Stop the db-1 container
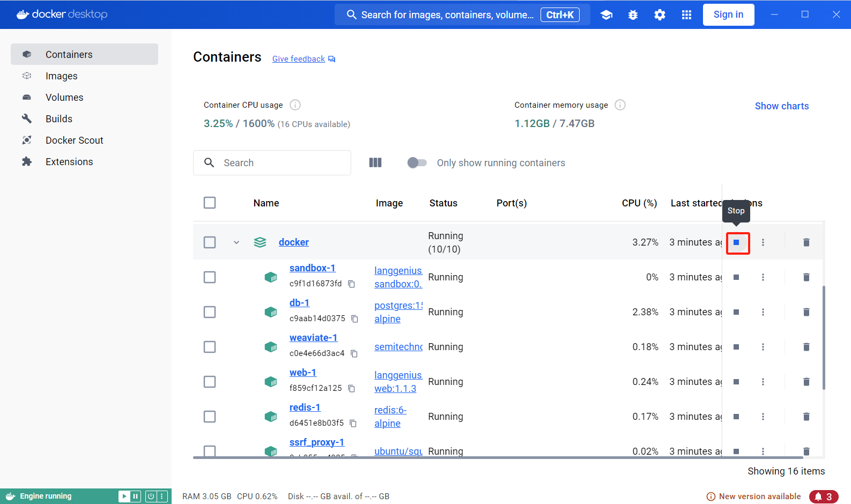 pos(737,312)
